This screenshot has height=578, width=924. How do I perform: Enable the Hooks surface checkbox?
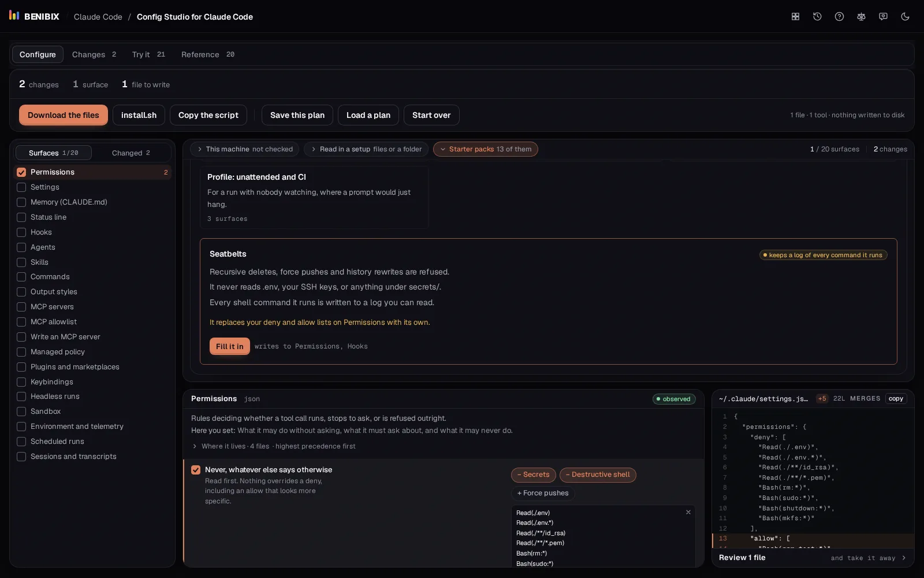[x=21, y=232]
